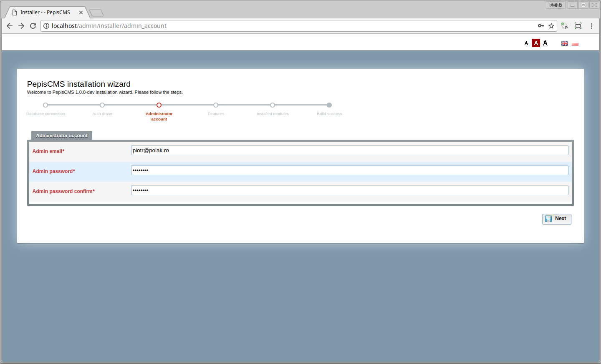Select the small font size A
Viewport: 601px width, 364px height.
coord(526,43)
